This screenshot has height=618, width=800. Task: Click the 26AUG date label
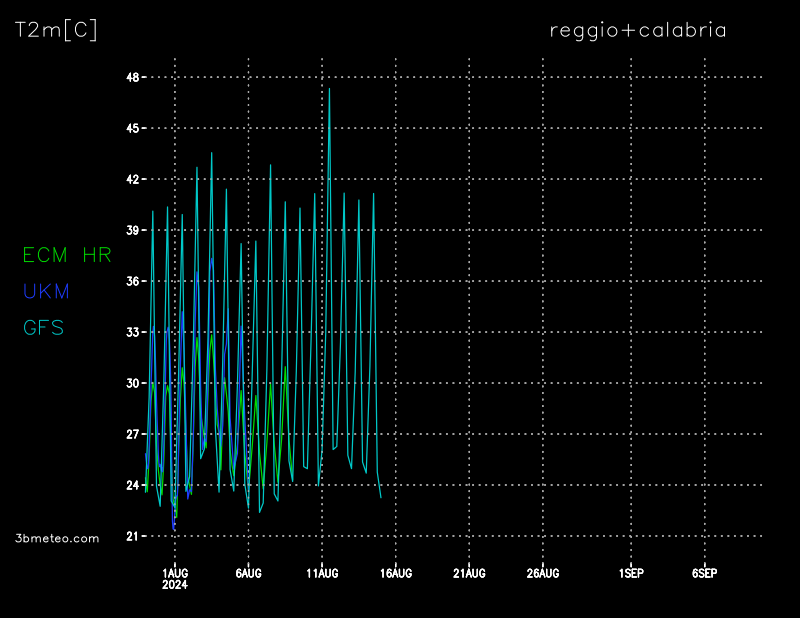(543, 573)
